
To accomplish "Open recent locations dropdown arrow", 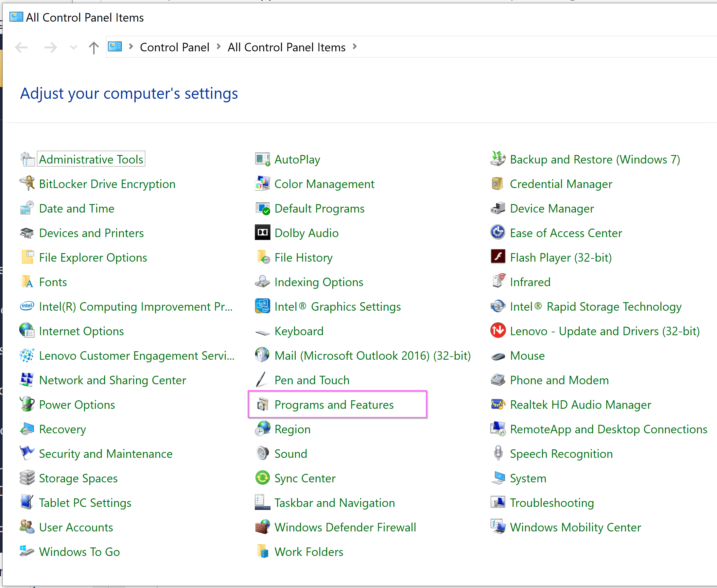I will click(x=74, y=47).
